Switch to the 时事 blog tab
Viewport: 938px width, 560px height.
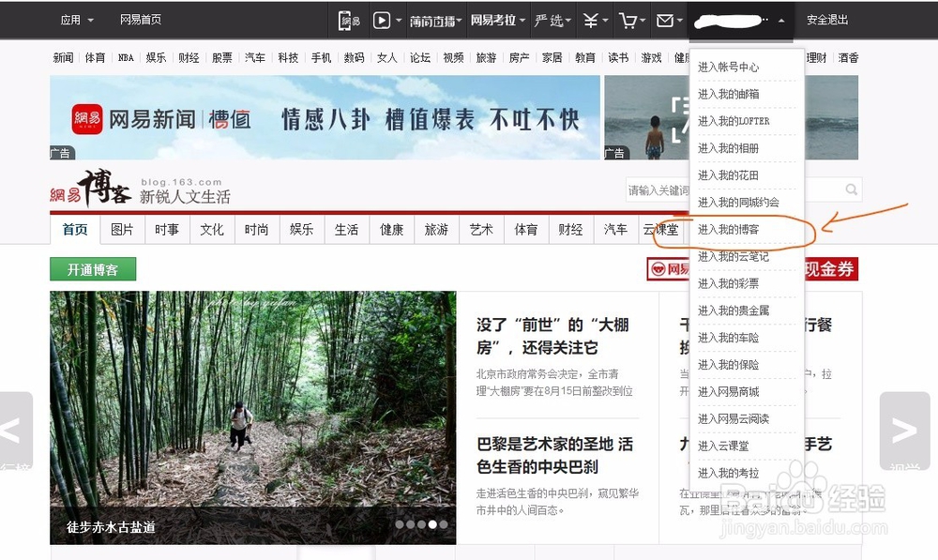click(167, 230)
